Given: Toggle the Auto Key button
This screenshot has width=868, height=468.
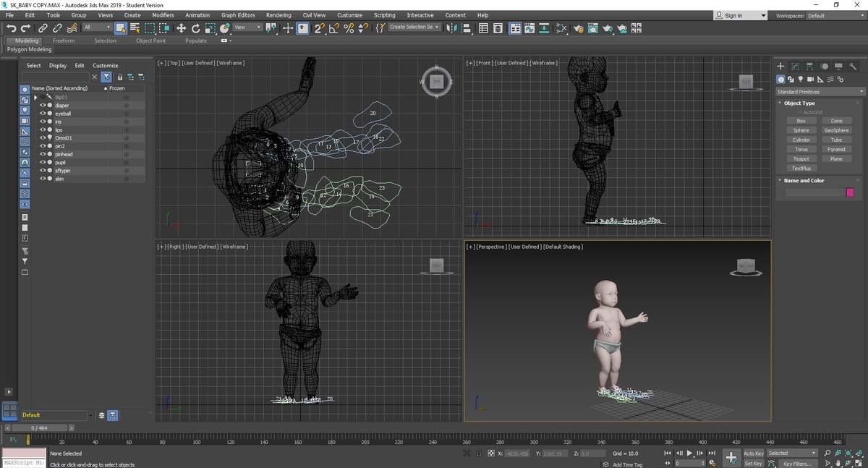Looking at the screenshot, I should tap(753, 454).
